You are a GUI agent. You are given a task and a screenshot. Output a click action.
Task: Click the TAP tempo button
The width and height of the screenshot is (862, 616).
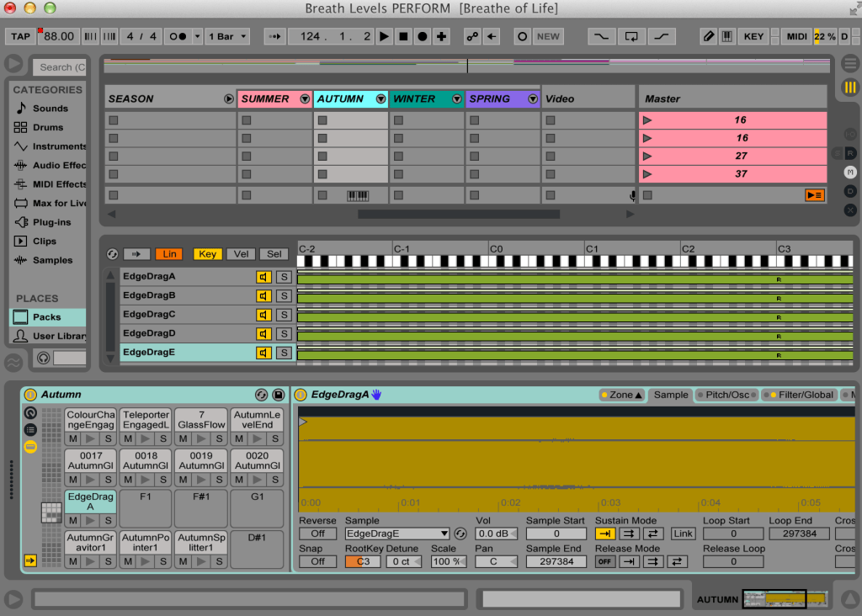[x=19, y=36]
